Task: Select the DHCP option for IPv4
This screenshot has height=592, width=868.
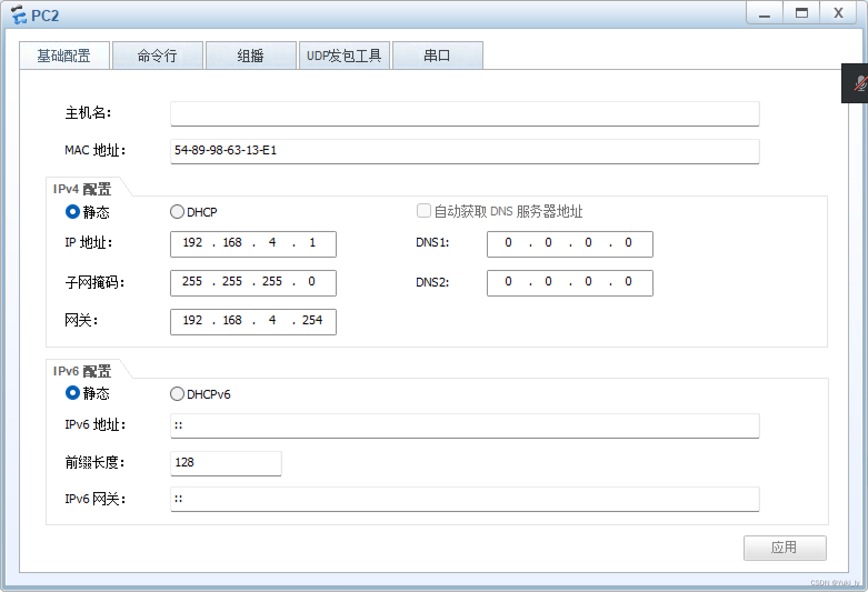Action: pos(177,212)
